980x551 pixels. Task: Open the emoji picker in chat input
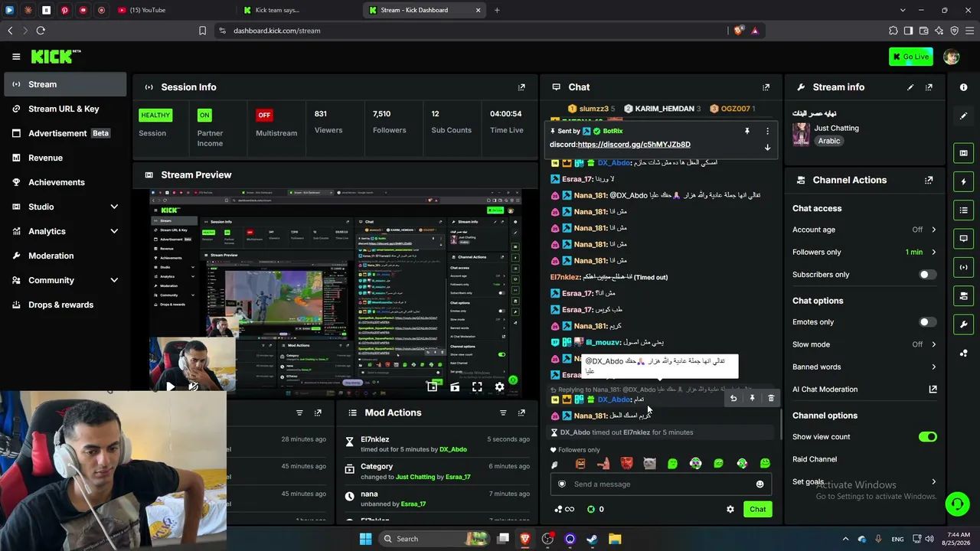759,484
